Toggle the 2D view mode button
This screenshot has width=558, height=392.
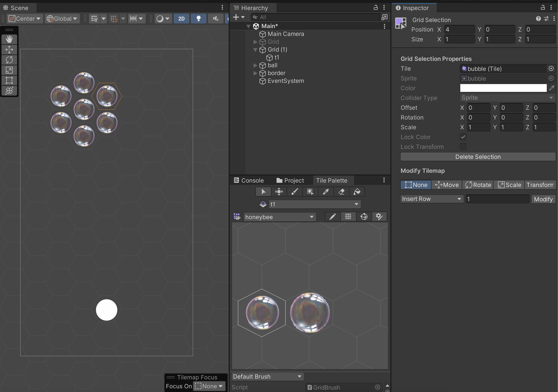tap(181, 19)
